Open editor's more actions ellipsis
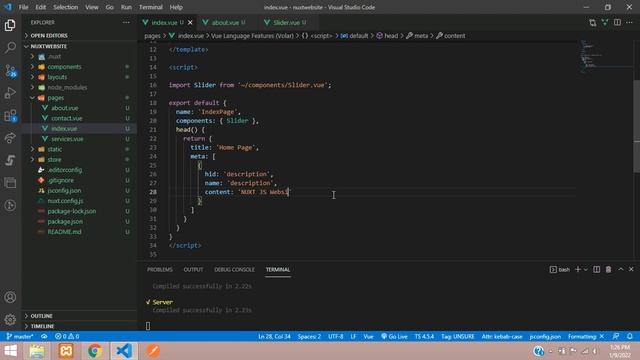 [x=629, y=22]
